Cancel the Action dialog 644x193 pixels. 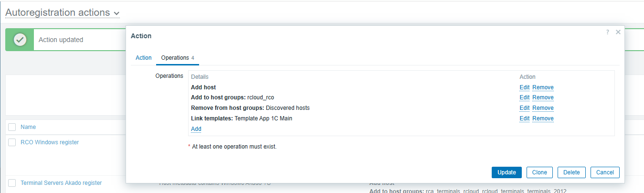605,172
